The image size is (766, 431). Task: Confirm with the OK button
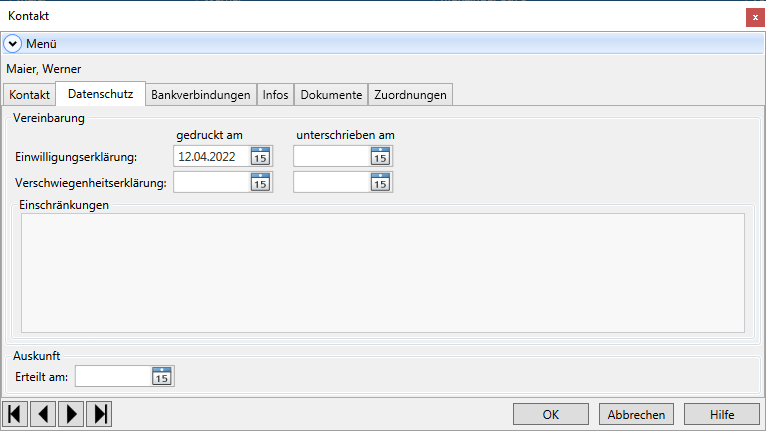[x=551, y=414]
